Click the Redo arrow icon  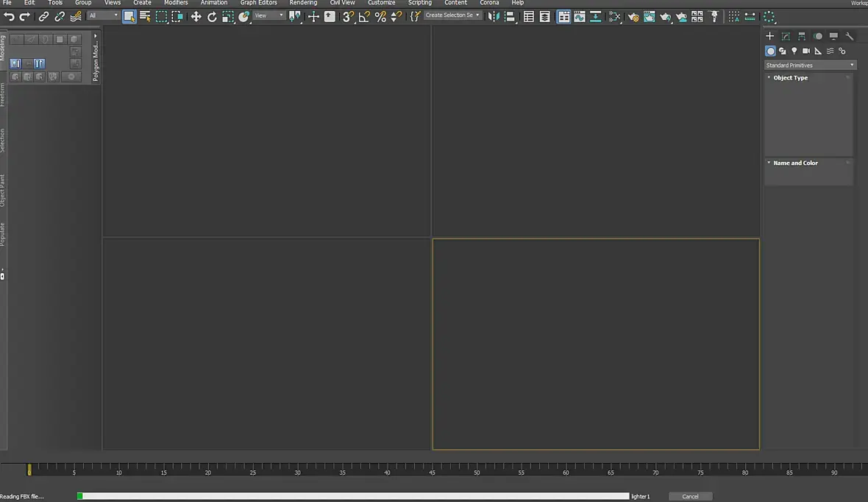point(25,17)
